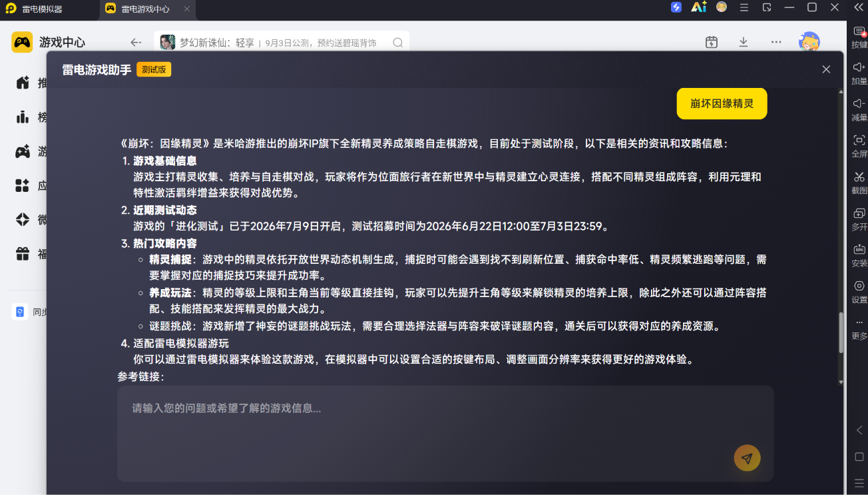Viewport: 868px width, 495px height.
Task: Open 按键 keyboard mapping tool
Action: (x=859, y=37)
